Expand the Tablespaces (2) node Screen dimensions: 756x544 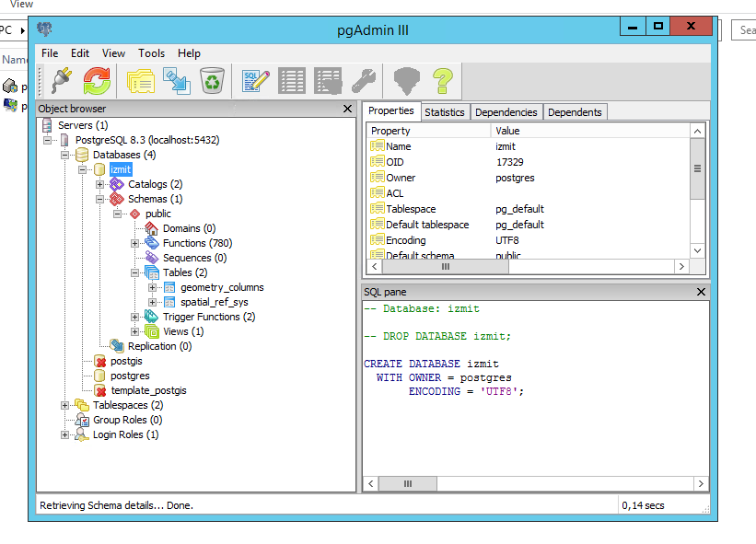(64, 405)
